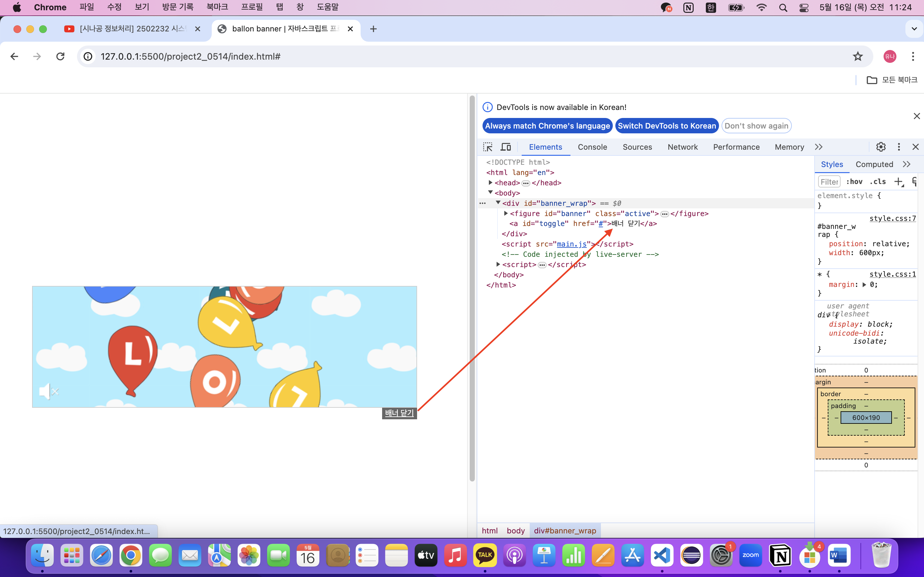This screenshot has height=577, width=924.
Task: Click the main.js script link
Action: point(572,244)
